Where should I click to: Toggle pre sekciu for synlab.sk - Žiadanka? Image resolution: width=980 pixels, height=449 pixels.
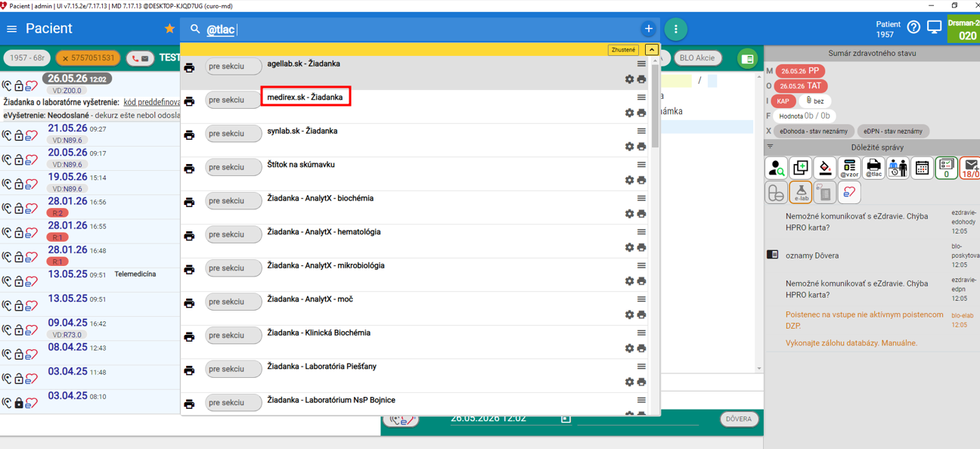[x=234, y=134]
